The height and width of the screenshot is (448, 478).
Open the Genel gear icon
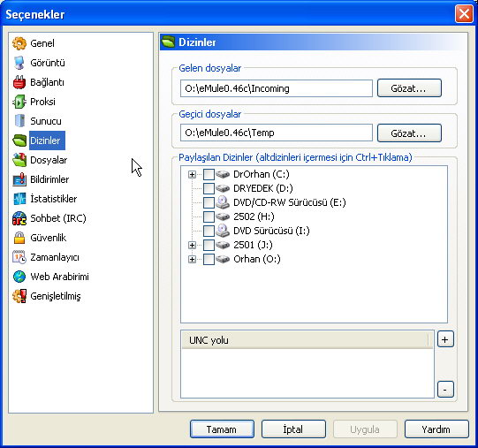click(19, 43)
